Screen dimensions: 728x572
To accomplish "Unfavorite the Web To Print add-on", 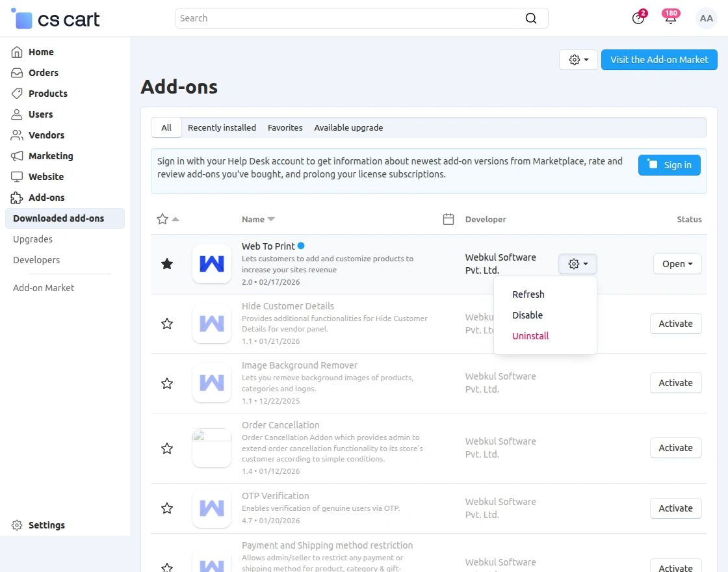I will (x=166, y=264).
